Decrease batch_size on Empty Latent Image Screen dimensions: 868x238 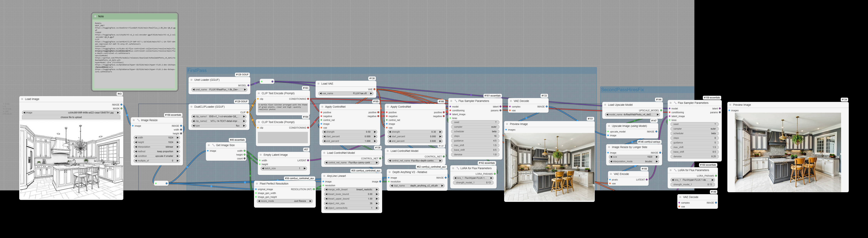pyautogui.click(x=263, y=168)
